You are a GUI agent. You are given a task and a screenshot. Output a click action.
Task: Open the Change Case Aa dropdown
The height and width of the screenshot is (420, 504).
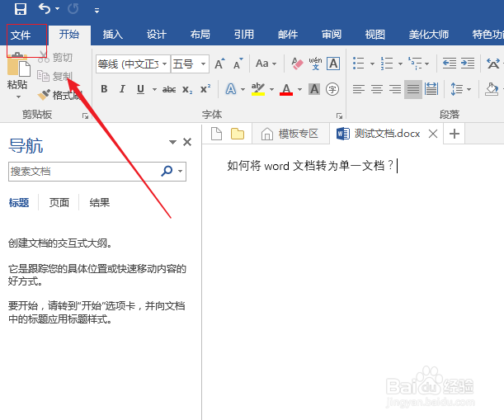coord(266,64)
